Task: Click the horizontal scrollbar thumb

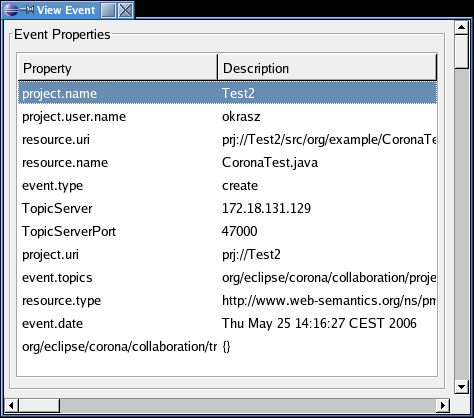Action: pyautogui.click(x=39, y=406)
